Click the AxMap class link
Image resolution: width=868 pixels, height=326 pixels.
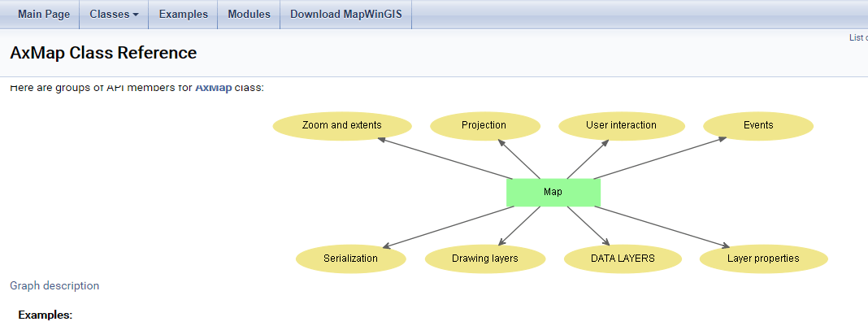tap(213, 88)
